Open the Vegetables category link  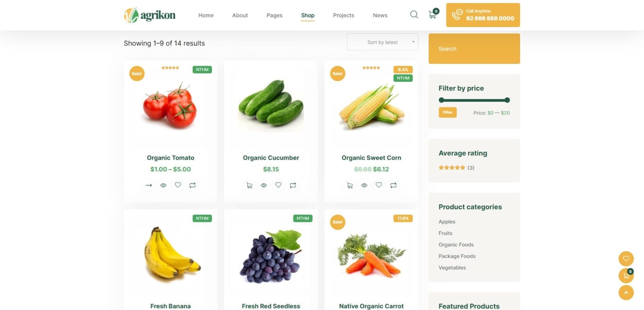(452, 268)
